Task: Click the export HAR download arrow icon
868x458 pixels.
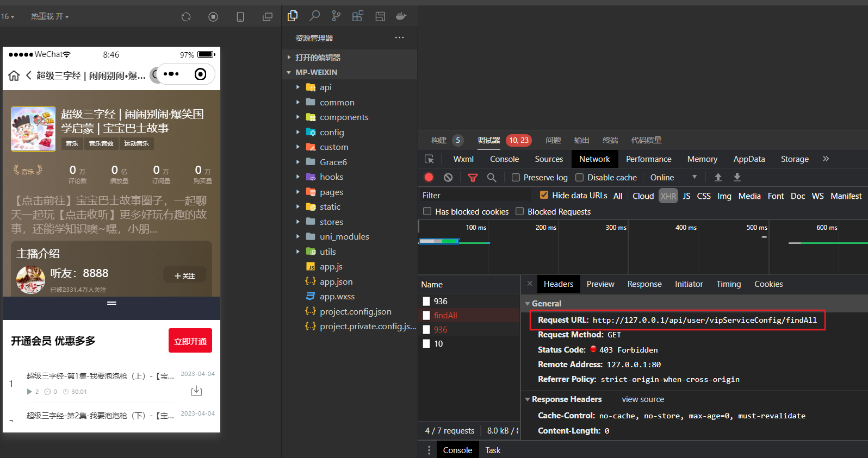Action: (x=737, y=177)
